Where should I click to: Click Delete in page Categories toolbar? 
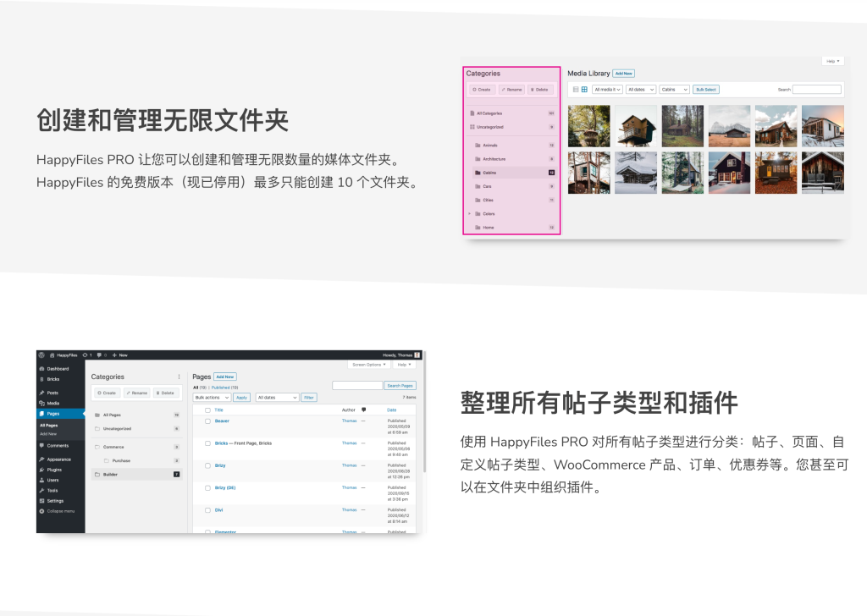tap(166, 393)
